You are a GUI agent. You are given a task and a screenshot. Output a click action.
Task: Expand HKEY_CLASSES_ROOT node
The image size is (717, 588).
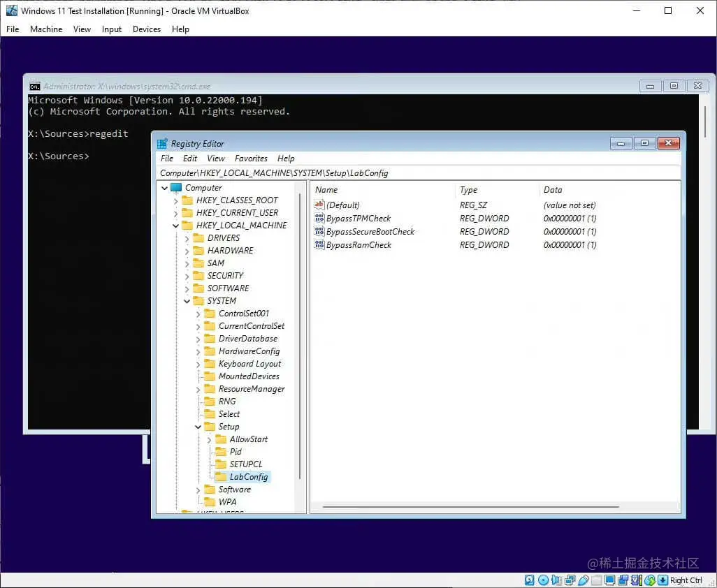175,200
